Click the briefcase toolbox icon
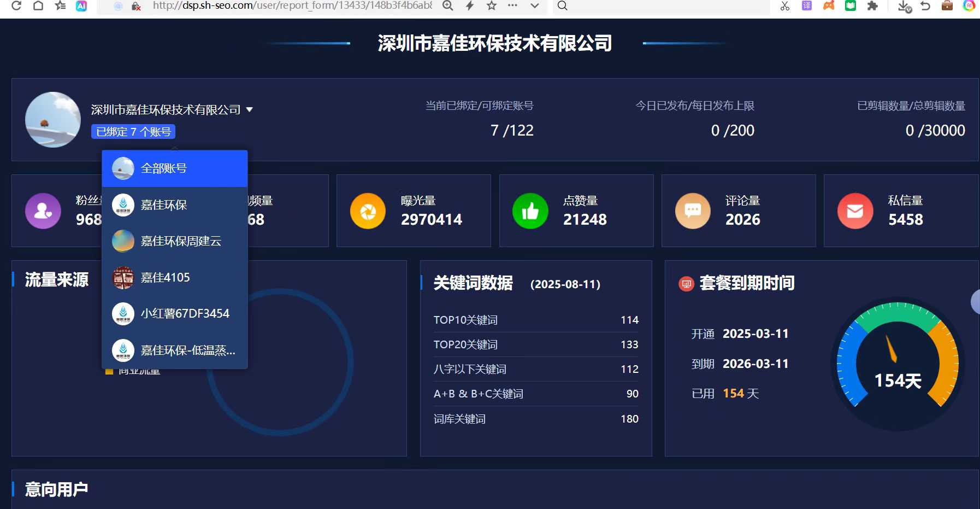 (x=947, y=5)
